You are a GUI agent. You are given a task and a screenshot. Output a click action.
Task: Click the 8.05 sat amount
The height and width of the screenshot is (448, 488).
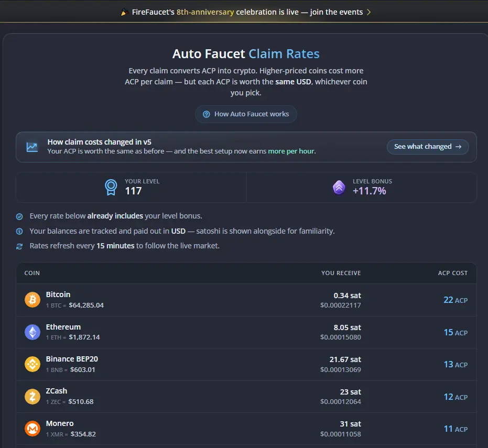[348, 327]
